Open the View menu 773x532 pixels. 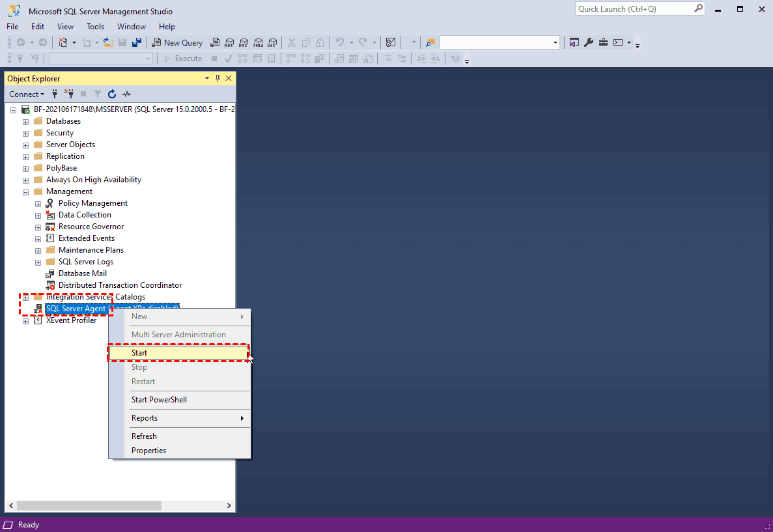[x=65, y=27]
